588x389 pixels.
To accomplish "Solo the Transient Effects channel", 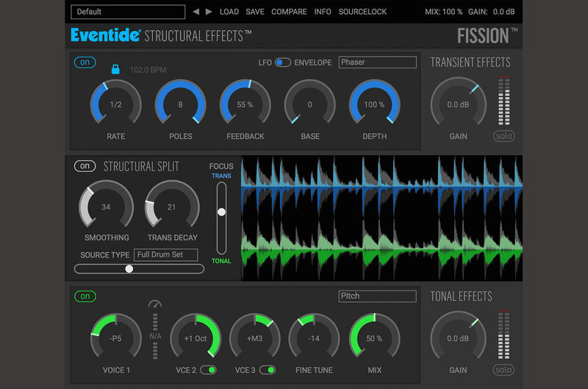I will (x=504, y=136).
